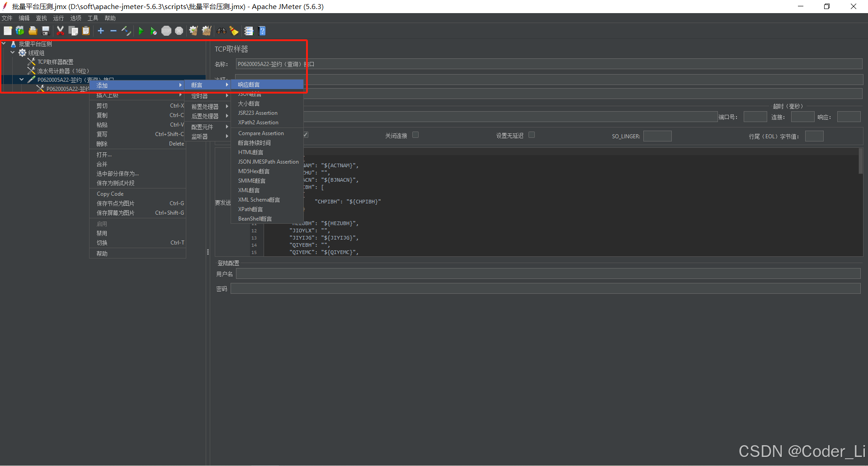This screenshot has width=868, height=466.
Task: Click the 用户名 input field
Action: [x=548, y=274]
